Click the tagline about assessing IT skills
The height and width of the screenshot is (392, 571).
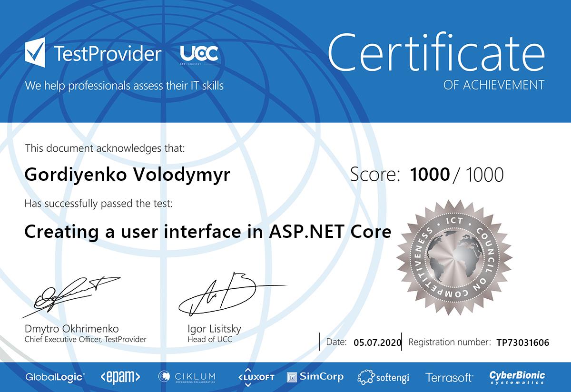pyautogui.click(x=124, y=86)
